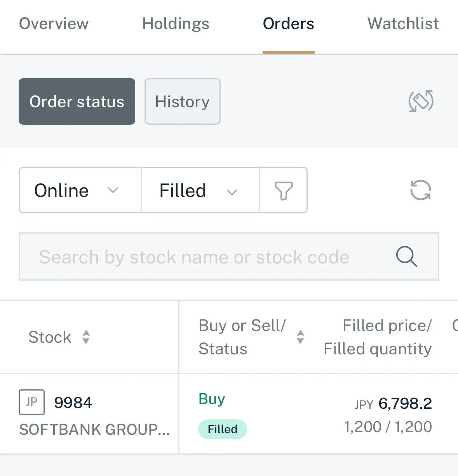Switch to the History view
Image resolution: width=458 pixels, height=476 pixels.
[183, 101]
